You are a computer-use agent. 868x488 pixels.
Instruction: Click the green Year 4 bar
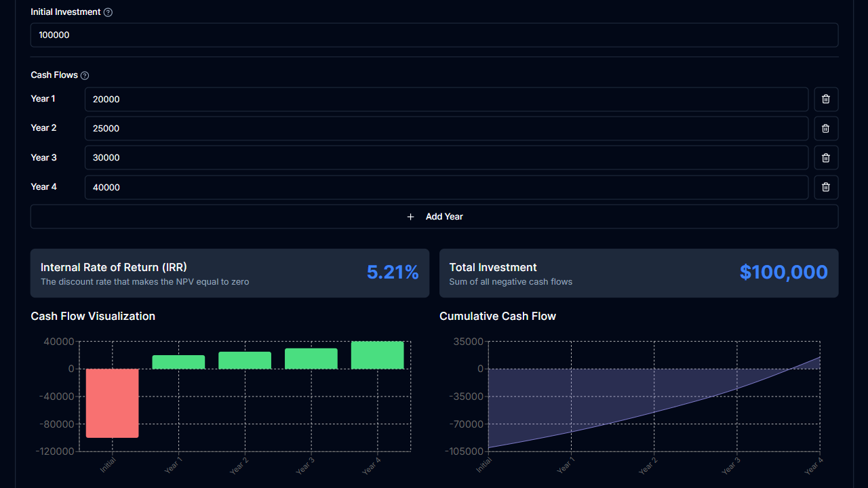(378, 354)
